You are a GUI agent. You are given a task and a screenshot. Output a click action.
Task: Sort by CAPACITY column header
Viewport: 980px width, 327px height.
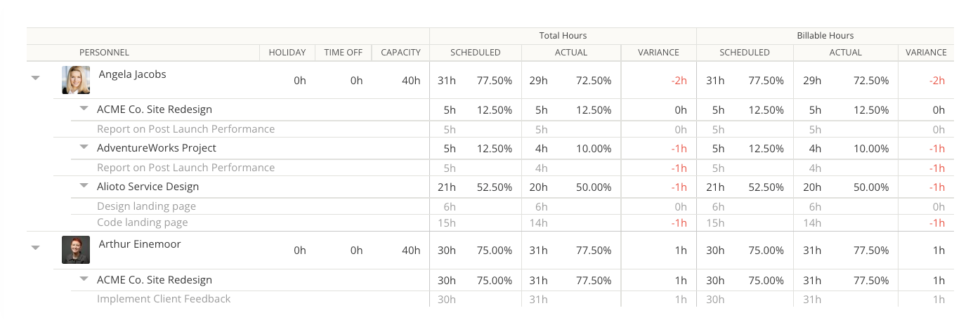(x=400, y=53)
